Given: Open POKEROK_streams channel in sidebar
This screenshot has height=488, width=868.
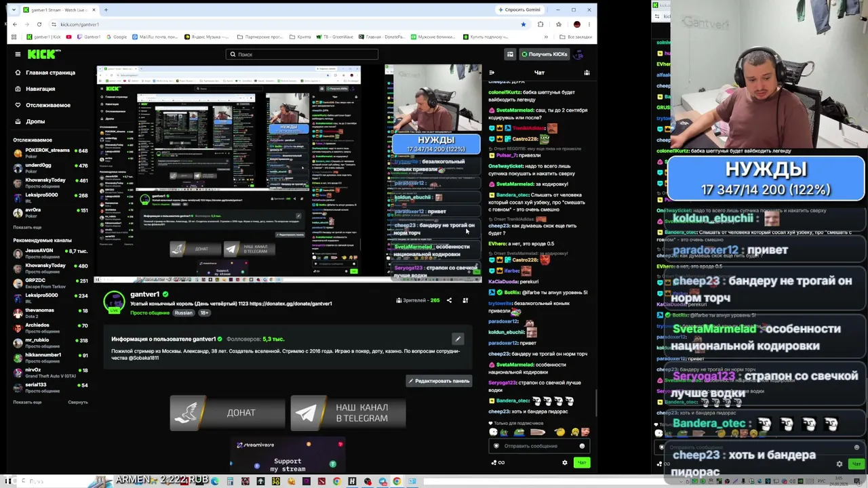Looking at the screenshot, I should [x=50, y=152].
